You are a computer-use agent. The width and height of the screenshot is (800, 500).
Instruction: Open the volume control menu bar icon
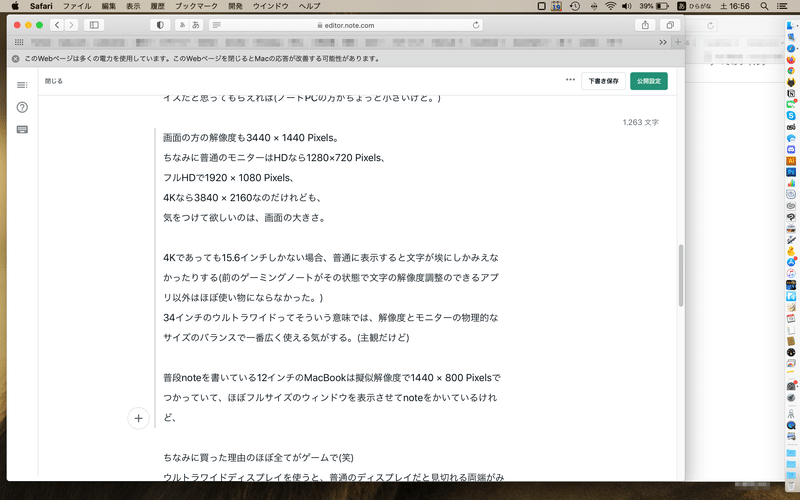(x=627, y=6)
